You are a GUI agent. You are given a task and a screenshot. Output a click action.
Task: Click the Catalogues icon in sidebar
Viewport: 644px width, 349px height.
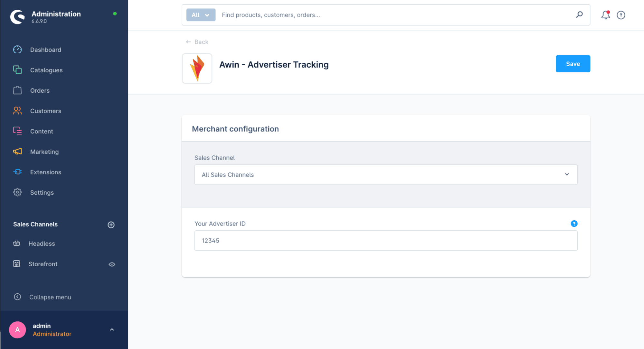pyautogui.click(x=17, y=70)
